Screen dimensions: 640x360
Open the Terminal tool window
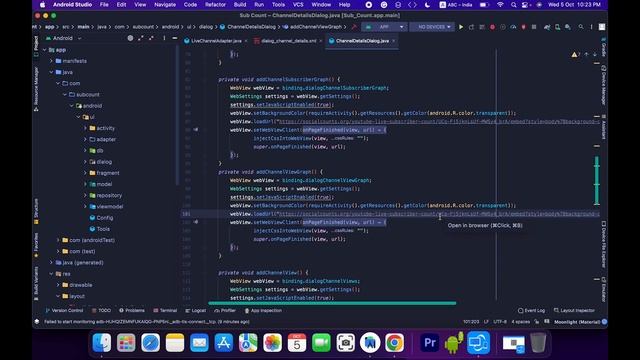tap(165, 311)
